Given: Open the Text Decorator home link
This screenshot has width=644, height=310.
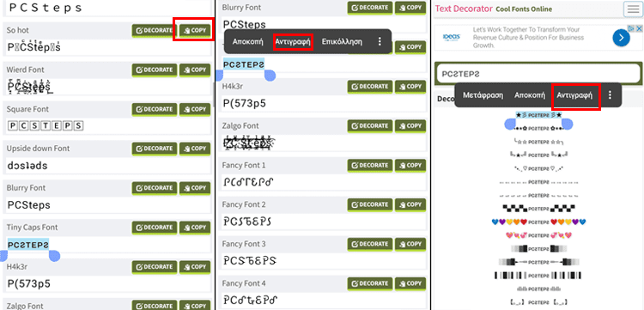Looking at the screenshot, I should (x=464, y=9).
